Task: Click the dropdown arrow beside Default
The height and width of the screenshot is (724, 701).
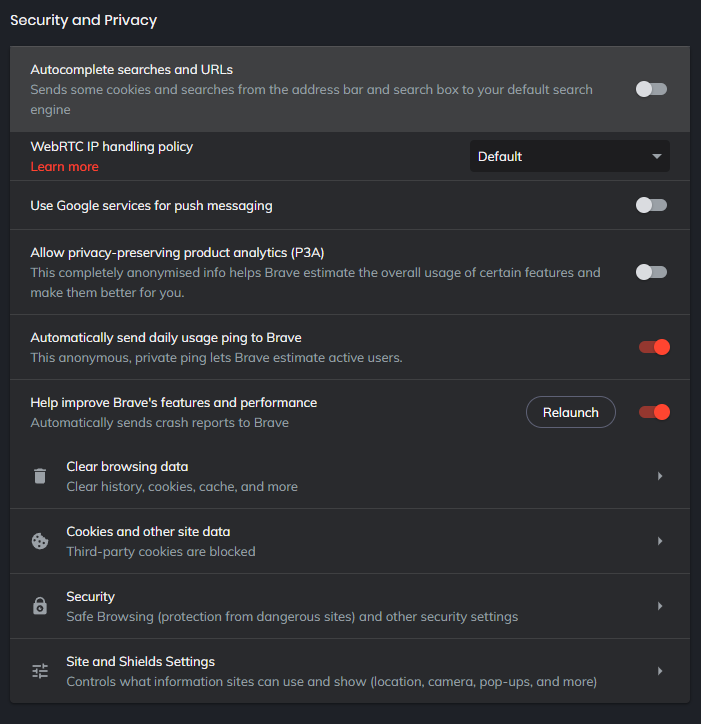Action: (x=657, y=157)
